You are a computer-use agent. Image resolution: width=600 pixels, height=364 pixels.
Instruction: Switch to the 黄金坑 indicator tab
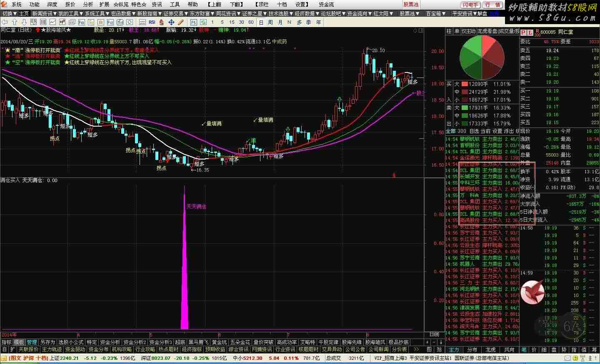pyautogui.click(x=219, y=342)
